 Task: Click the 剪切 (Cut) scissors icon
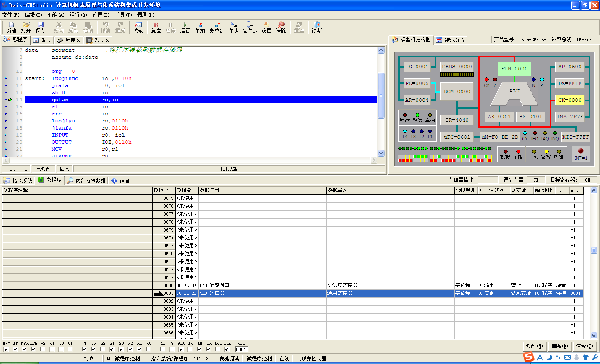pyautogui.click(x=59, y=27)
